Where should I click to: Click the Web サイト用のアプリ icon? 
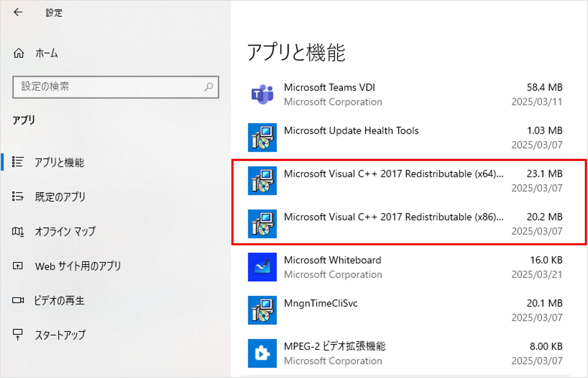(18, 266)
